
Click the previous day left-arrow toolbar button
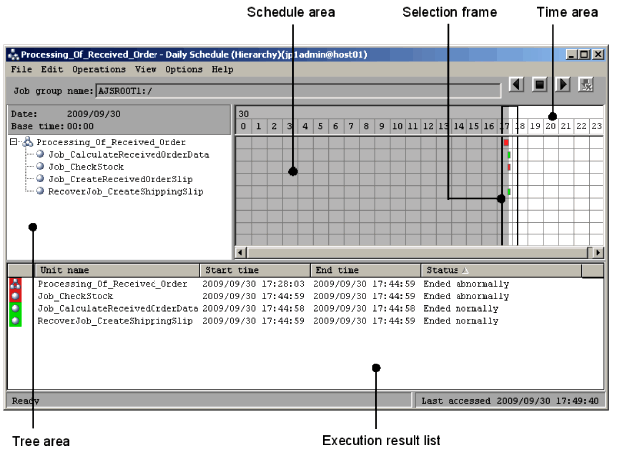[x=516, y=85]
